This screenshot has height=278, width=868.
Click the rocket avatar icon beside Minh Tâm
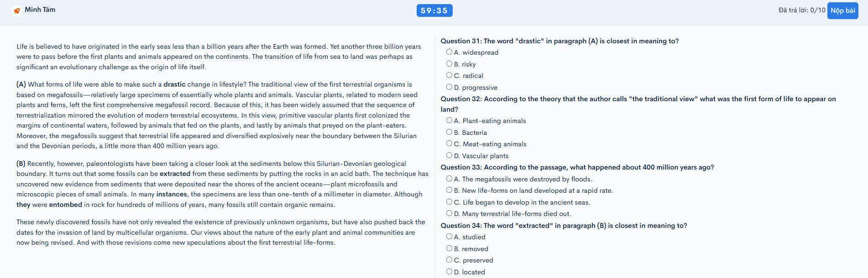pyautogui.click(x=17, y=10)
